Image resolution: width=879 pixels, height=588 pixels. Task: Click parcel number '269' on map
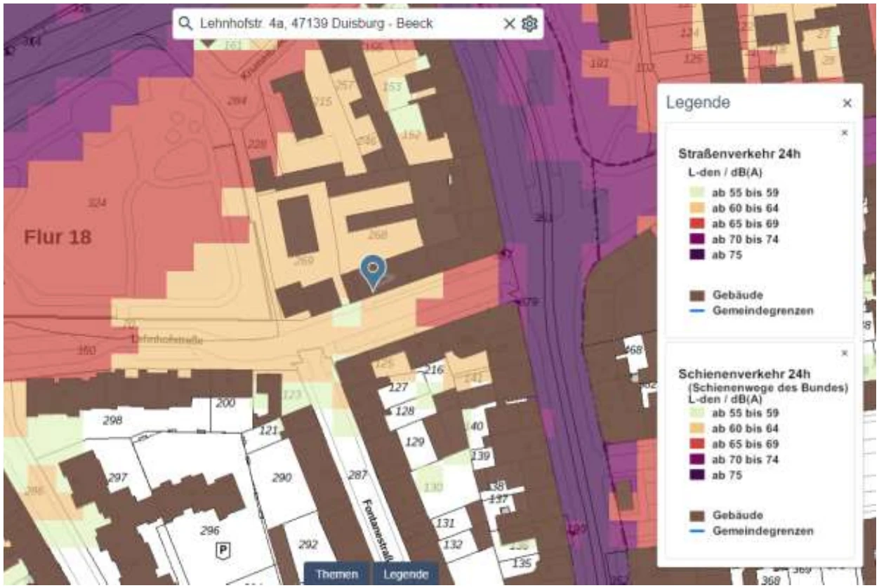(x=303, y=260)
